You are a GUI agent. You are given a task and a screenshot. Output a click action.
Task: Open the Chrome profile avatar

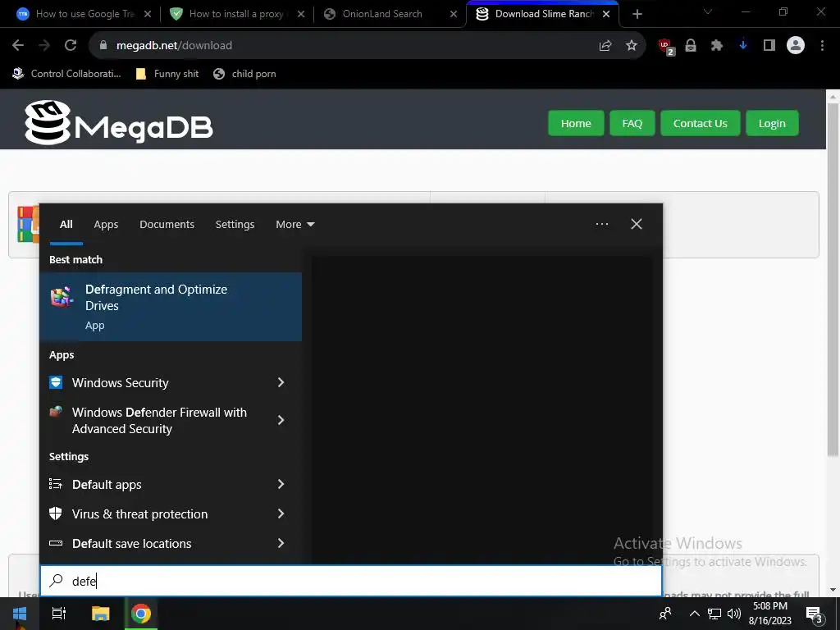[796, 46]
